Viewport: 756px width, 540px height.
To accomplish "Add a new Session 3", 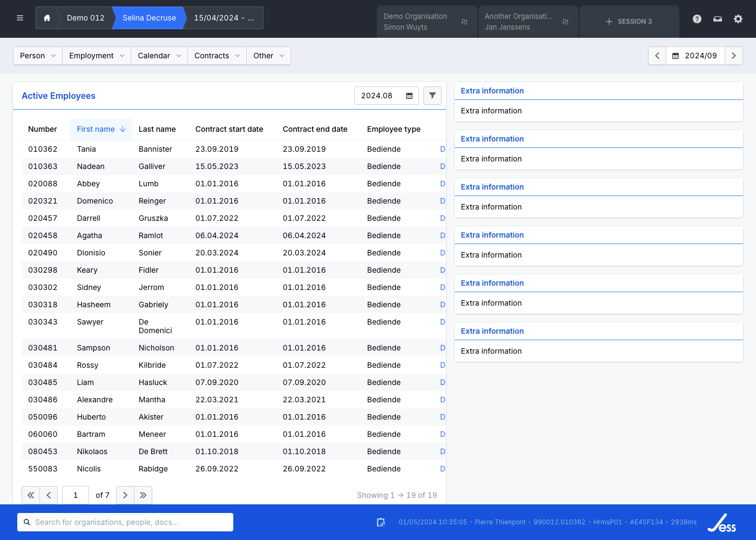I will click(x=629, y=22).
